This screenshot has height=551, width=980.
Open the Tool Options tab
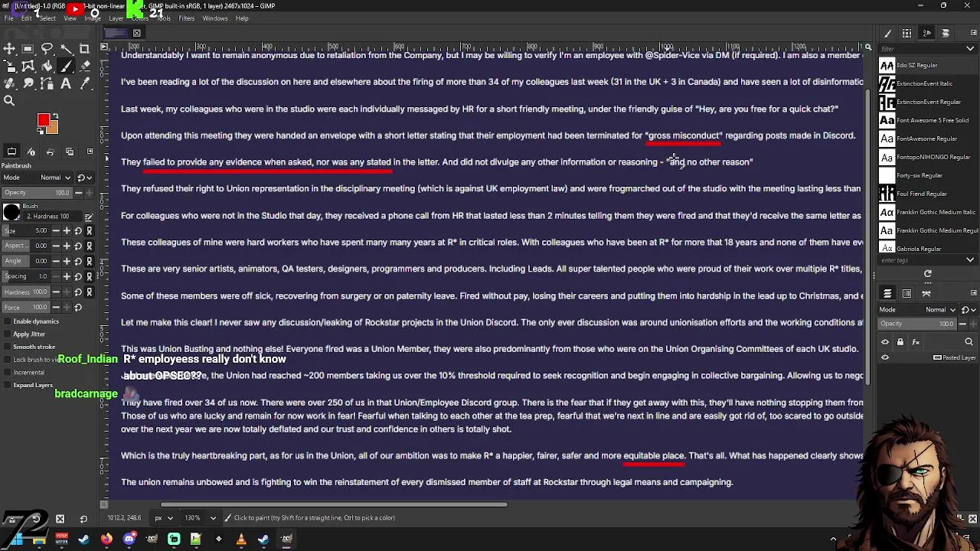click(x=11, y=152)
